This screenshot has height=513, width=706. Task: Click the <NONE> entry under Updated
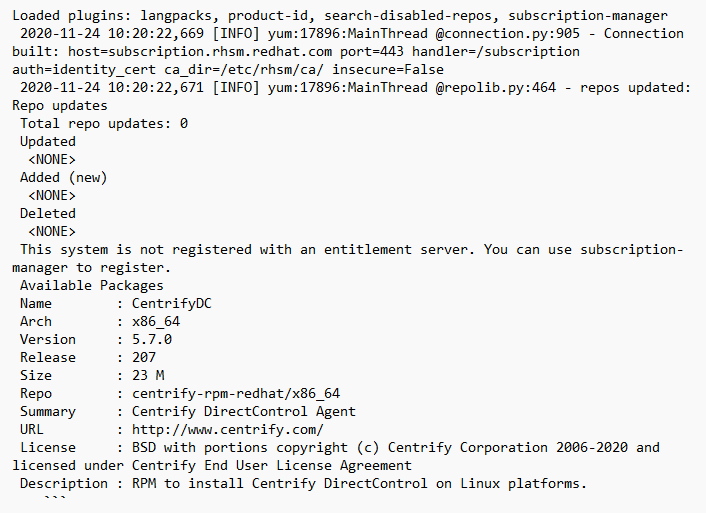[x=52, y=159]
